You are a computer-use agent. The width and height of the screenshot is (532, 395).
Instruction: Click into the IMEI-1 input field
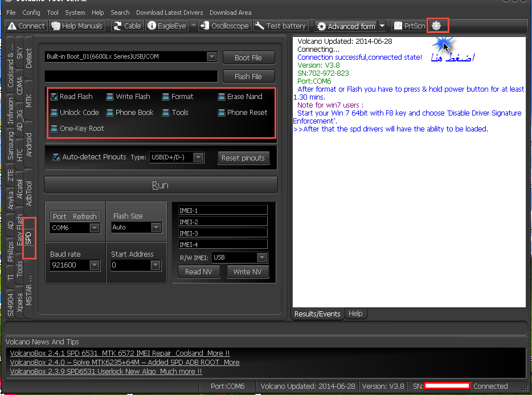click(x=223, y=210)
